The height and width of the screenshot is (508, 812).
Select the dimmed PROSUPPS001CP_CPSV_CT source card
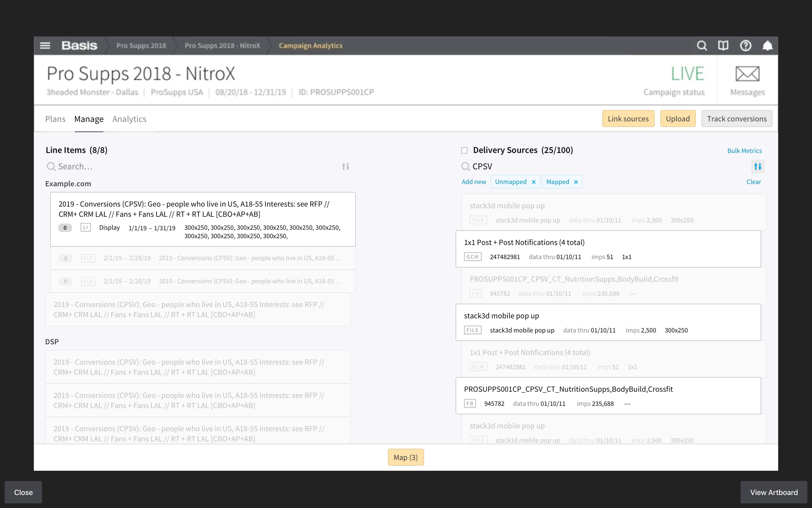pyautogui.click(x=614, y=286)
